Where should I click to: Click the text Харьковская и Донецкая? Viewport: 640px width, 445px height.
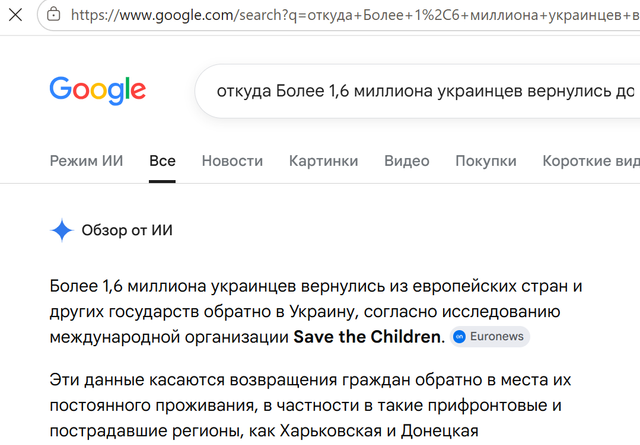379,431
